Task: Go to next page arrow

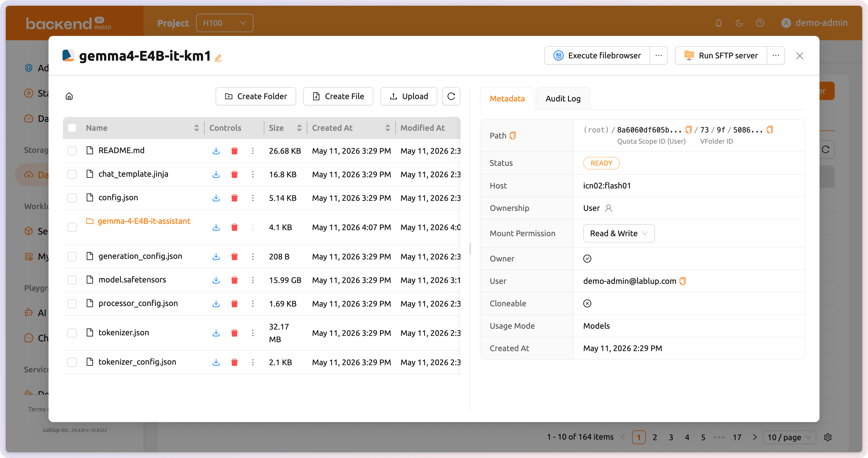Action: (755, 437)
